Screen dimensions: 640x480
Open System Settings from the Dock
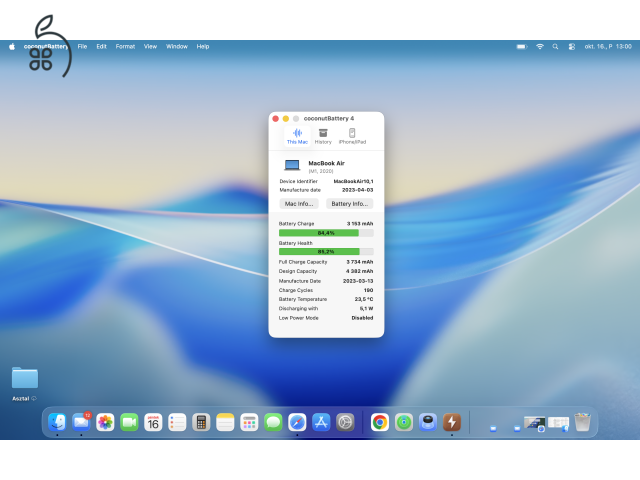(x=345, y=422)
